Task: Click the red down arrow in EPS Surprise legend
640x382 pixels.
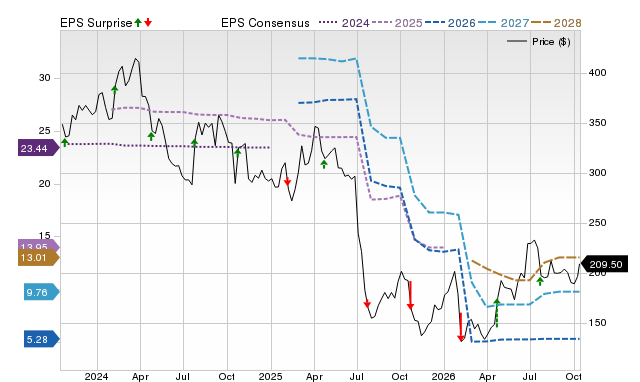Action: tap(148, 22)
